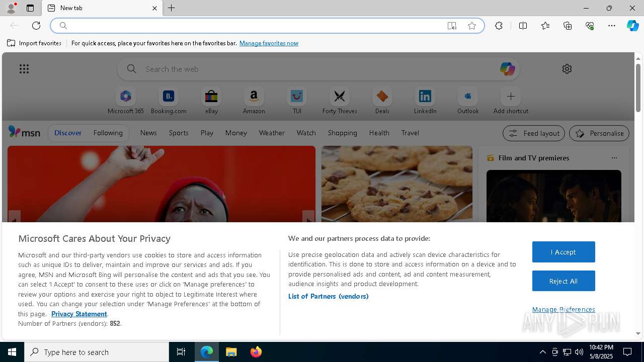The width and height of the screenshot is (644, 362).
Task: Open the Money section
Action: pyautogui.click(x=236, y=133)
